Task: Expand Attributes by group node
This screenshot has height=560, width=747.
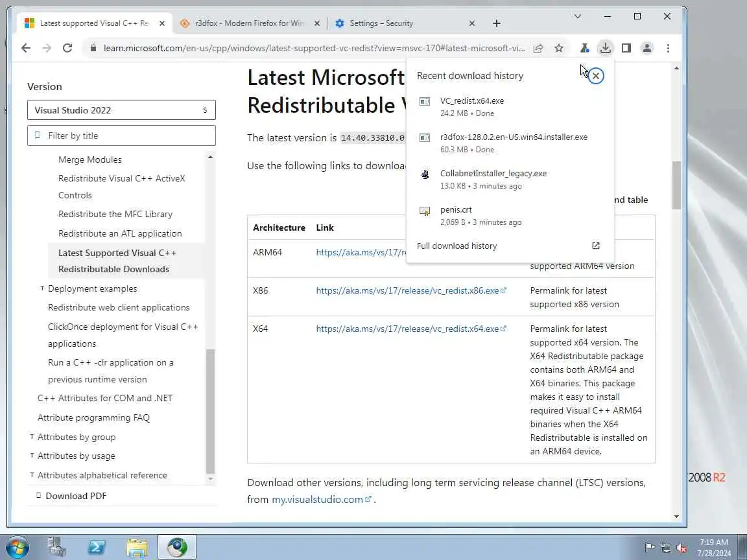Action: [x=31, y=437]
